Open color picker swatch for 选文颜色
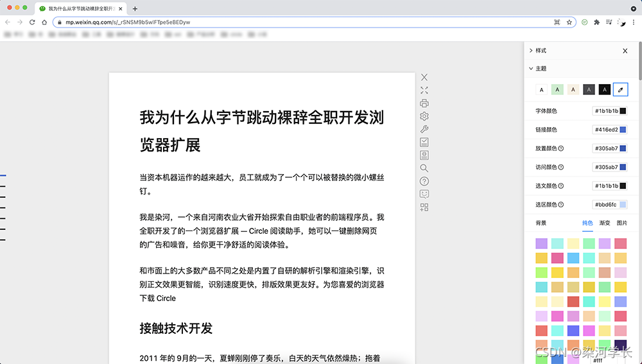 pos(623,186)
